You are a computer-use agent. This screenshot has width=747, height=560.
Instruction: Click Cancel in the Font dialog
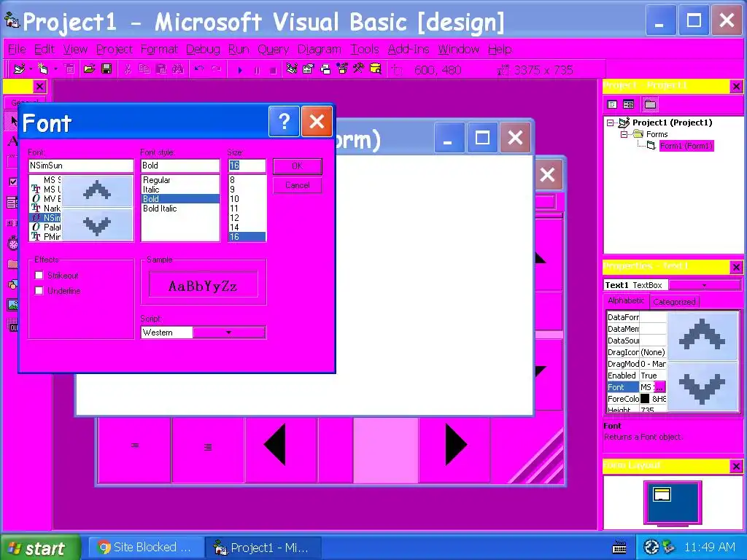point(298,185)
